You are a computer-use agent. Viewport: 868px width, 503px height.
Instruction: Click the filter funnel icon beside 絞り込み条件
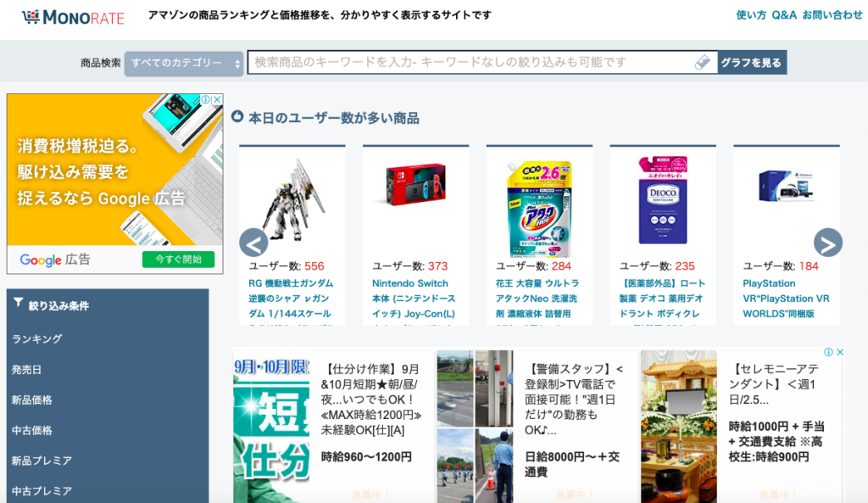(x=19, y=303)
